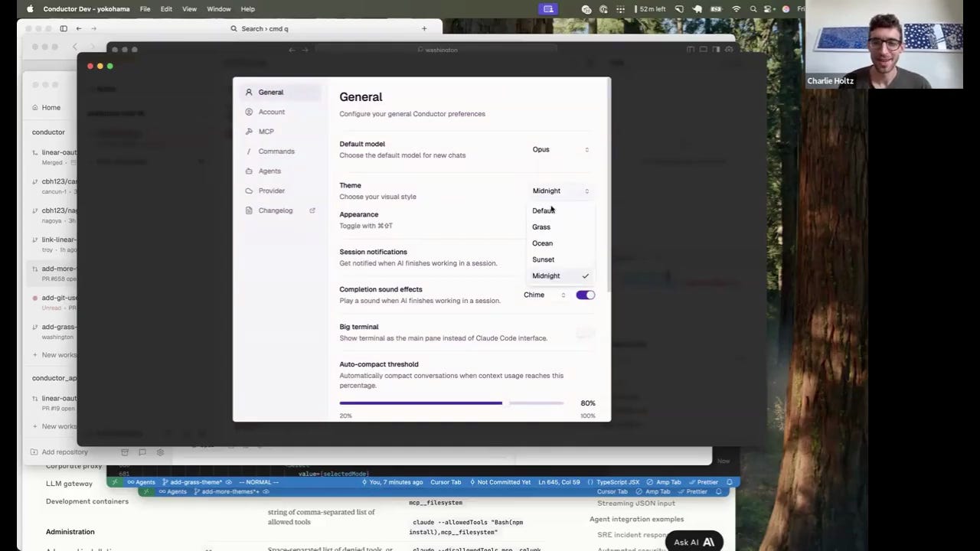Click New workspace under conductor repo
This screenshot has width=980, height=551.
pyautogui.click(x=54, y=354)
